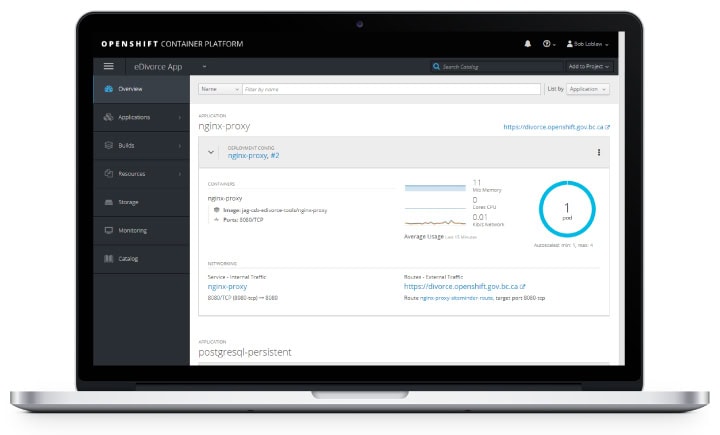Click the external link icon by the Routes URL

523,286
